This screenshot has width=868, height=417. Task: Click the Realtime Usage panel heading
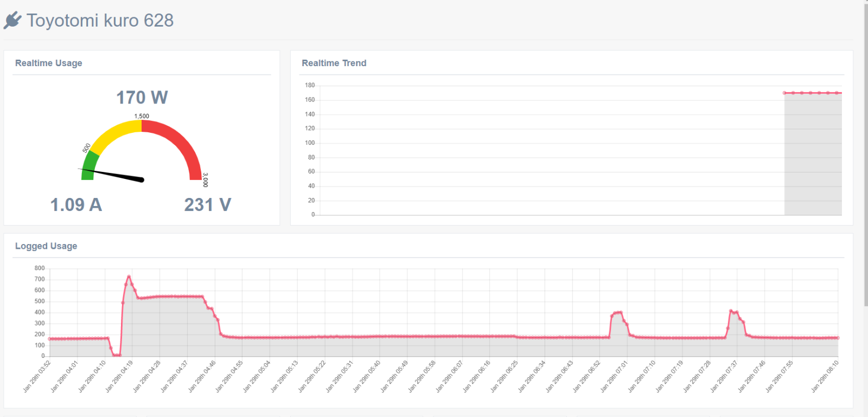[49, 63]
